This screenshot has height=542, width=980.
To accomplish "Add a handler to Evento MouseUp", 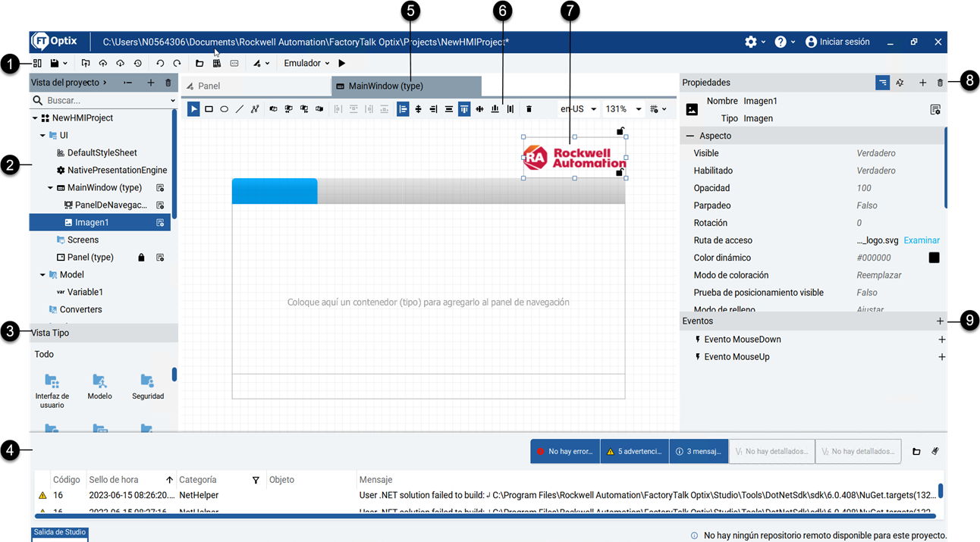I will click(942, 357).
